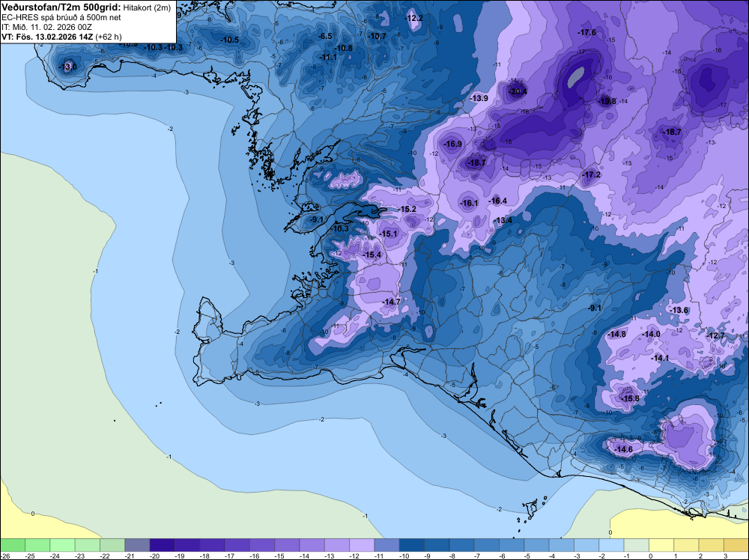Click the 3 golden yellow legend swatch
This screenshot has height=560, width=749.
point(736,545)
